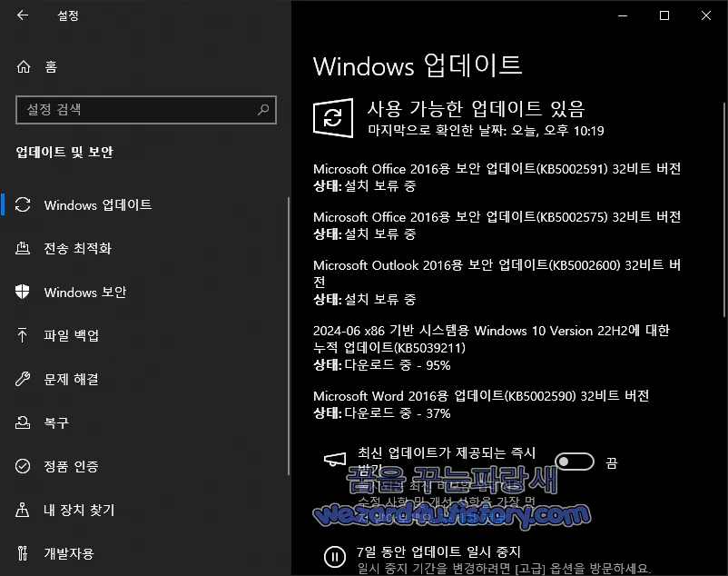
Task: Open 내 장치 찾기 page
Action: [x=79, y=510]
